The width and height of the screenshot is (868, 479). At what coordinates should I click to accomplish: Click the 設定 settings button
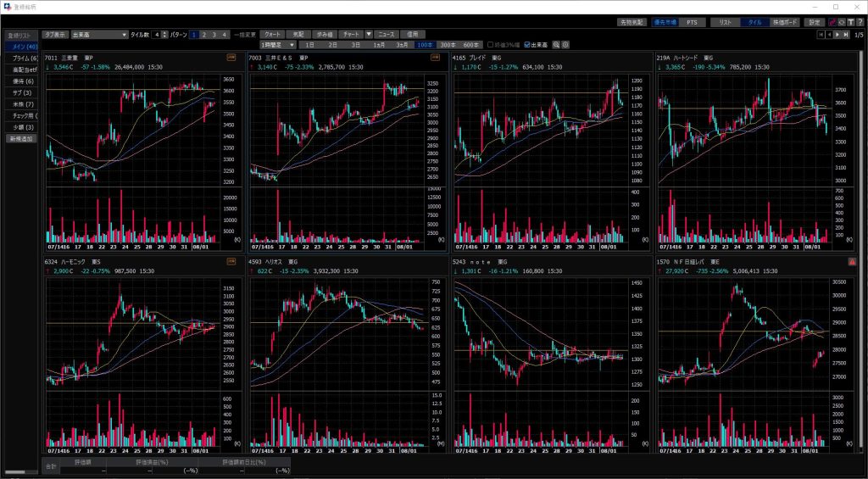pyautogui.click(x=815, y=22)
